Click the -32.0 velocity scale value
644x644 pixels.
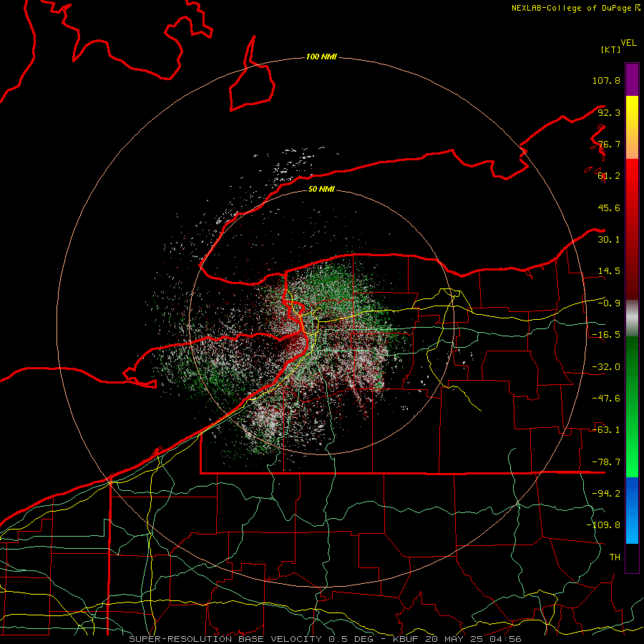point(606,367)
